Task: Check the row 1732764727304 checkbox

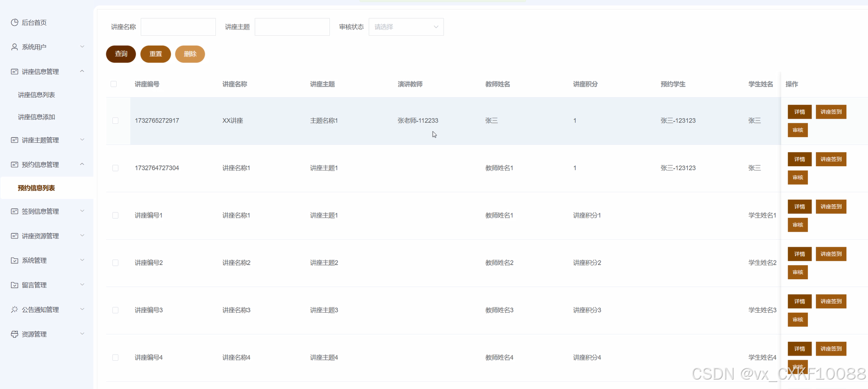Action: click(x=115, y=168)
